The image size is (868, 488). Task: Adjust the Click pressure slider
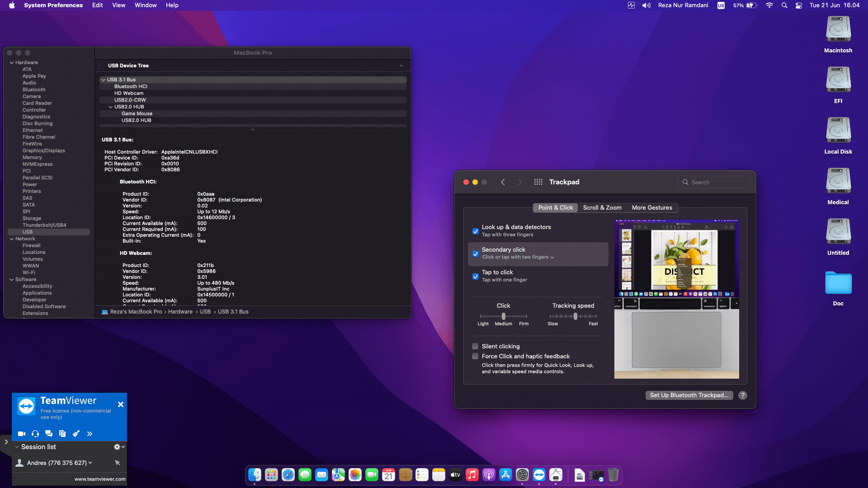504,316
